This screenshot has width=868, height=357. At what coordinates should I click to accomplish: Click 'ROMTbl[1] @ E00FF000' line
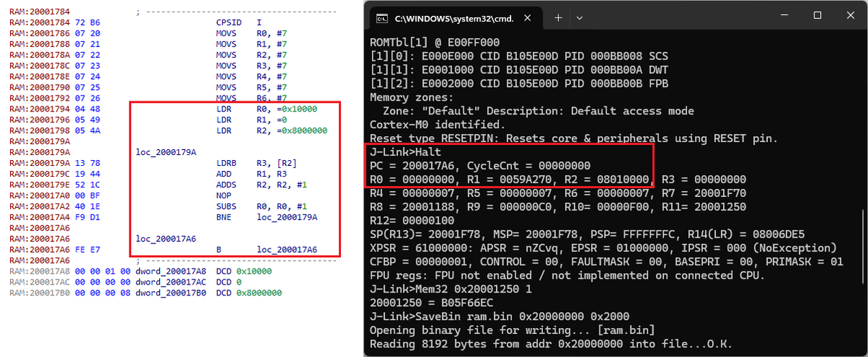pos(435,42)
